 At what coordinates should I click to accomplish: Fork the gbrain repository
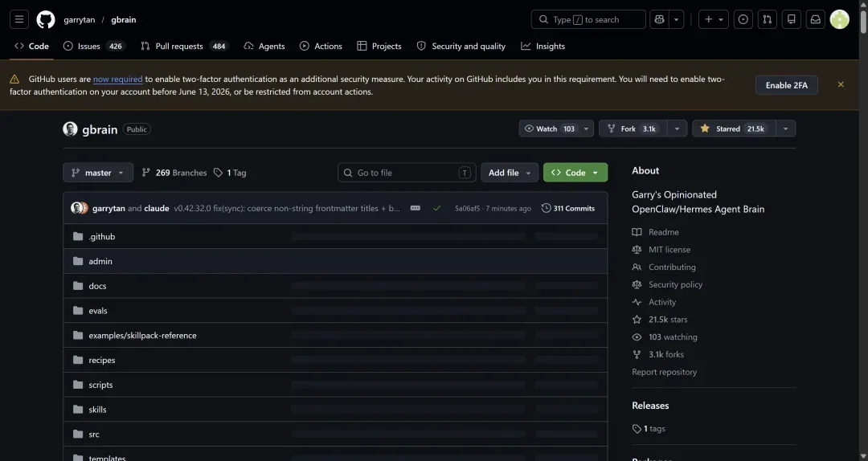633,129
